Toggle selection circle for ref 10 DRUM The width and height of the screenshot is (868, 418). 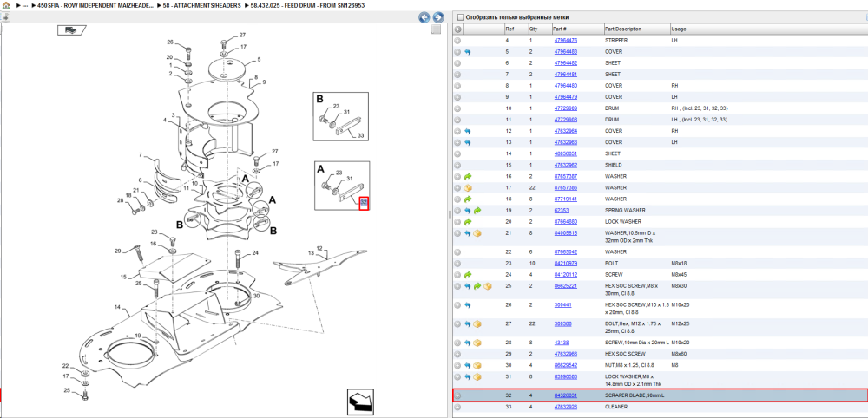coord(457,108)
